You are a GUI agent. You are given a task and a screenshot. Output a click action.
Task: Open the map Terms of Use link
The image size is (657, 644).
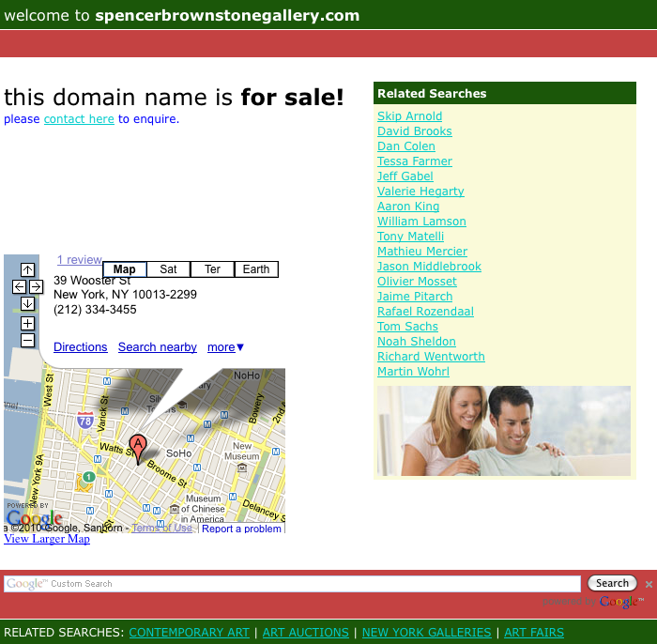(x=161, y=528)
